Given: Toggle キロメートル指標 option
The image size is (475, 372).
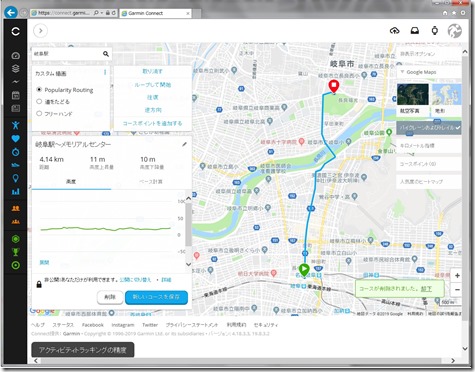Looking at the screenshot, I should pos(429,146).
